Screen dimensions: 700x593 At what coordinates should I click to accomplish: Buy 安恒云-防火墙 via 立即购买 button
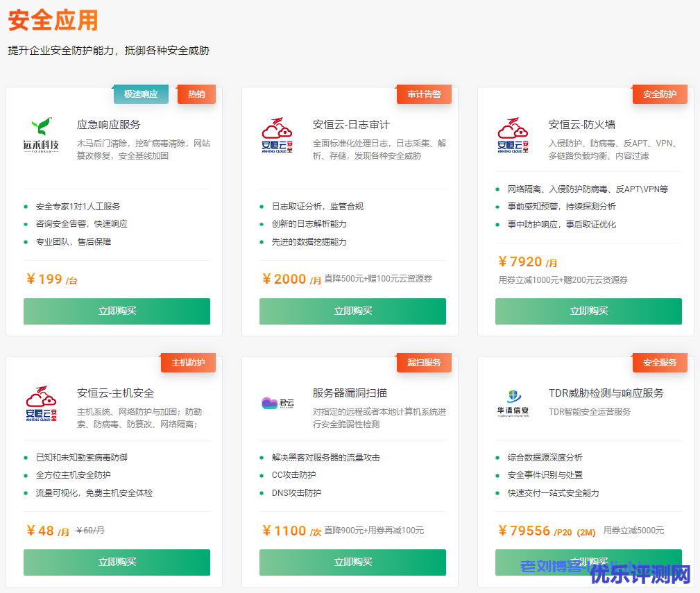pos(588,311)
